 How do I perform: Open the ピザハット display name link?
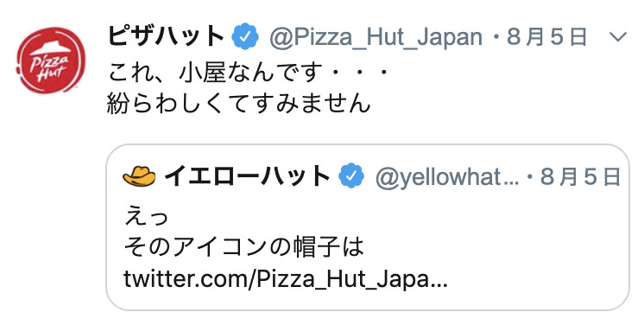click(166, 36)
